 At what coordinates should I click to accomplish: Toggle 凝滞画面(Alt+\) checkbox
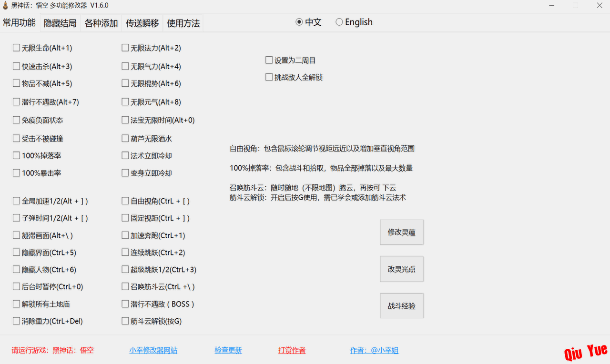17,235
